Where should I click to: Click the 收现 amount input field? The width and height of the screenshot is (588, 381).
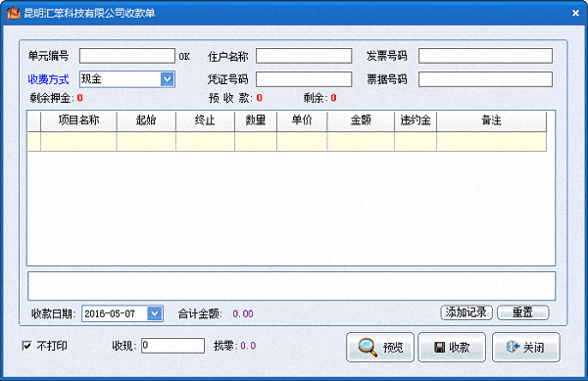coord(172,346)
